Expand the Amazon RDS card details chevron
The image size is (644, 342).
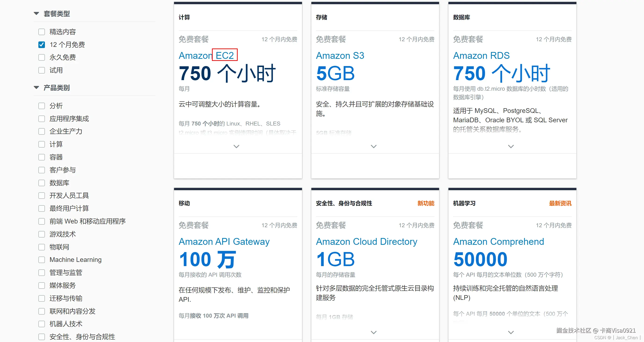point(511,146)
